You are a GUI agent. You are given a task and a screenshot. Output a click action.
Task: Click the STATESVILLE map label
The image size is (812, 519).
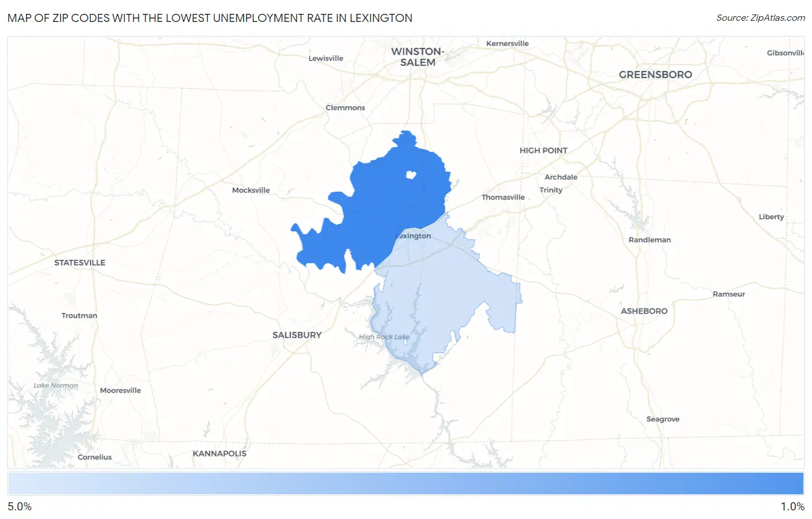[x=80, y=263]
